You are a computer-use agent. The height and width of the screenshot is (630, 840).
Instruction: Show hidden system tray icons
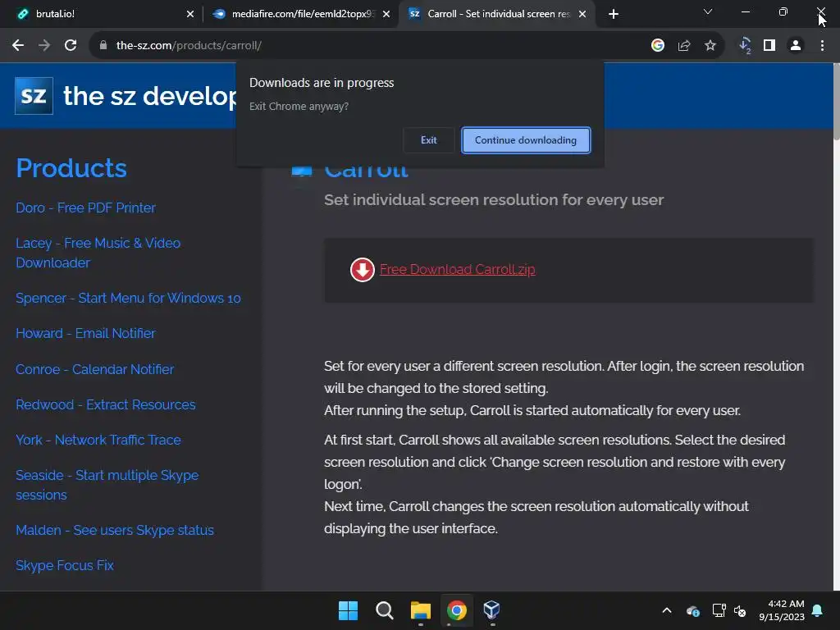coord(667,610)
